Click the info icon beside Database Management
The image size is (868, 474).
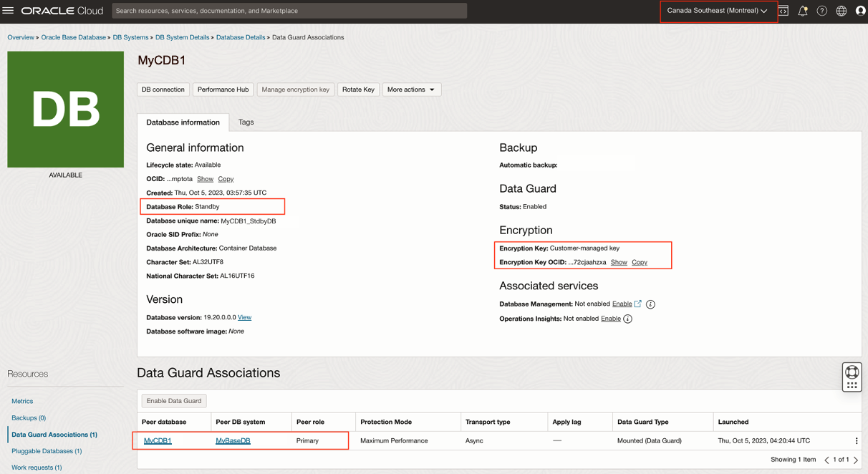click(x=650, y=304)
